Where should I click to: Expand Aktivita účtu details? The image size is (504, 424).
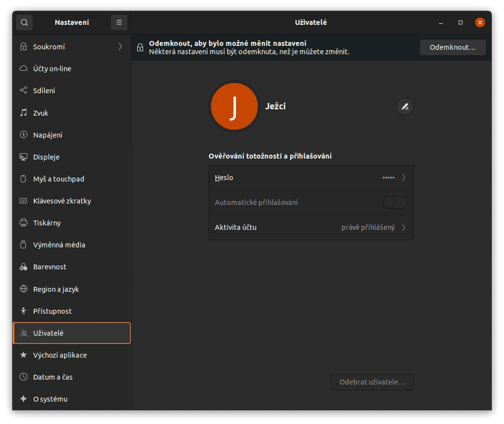click(311, 227)
